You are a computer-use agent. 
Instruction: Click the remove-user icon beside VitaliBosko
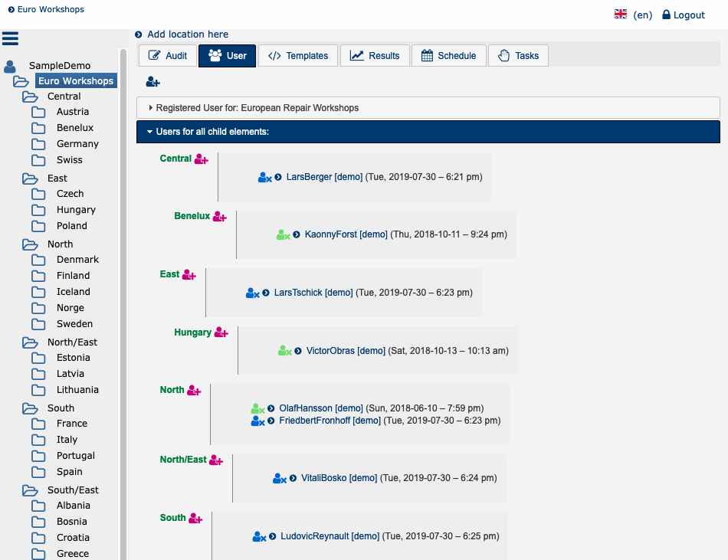[x=279, y=479]
